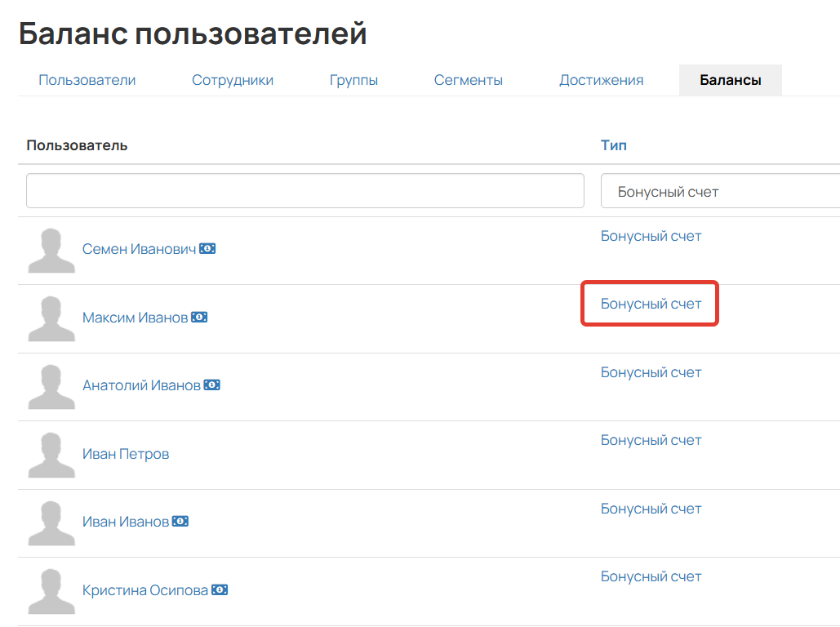This screenshot has height=627, width=840.
Task: Click the balance icon next to Максим Иванов
Action: coord(200,317)
